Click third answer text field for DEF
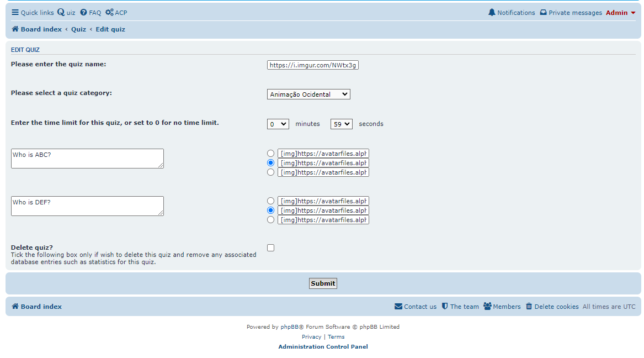 click(x=323, y=220)
